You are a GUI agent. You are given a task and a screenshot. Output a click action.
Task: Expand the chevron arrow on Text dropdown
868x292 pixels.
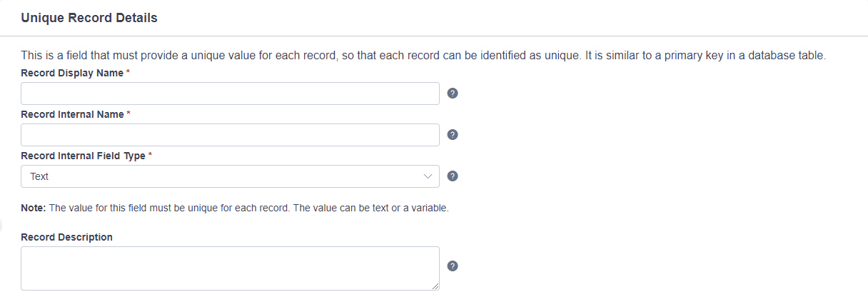point(428,176)
